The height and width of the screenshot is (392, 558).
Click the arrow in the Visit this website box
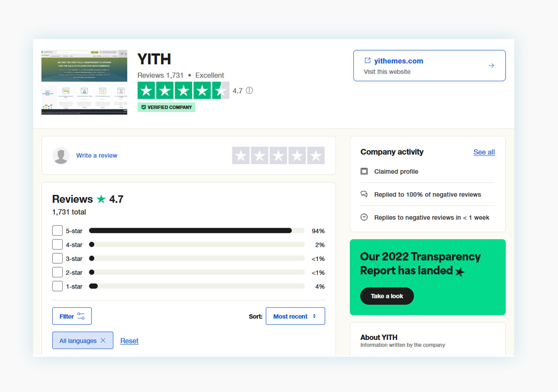(491, 66)
